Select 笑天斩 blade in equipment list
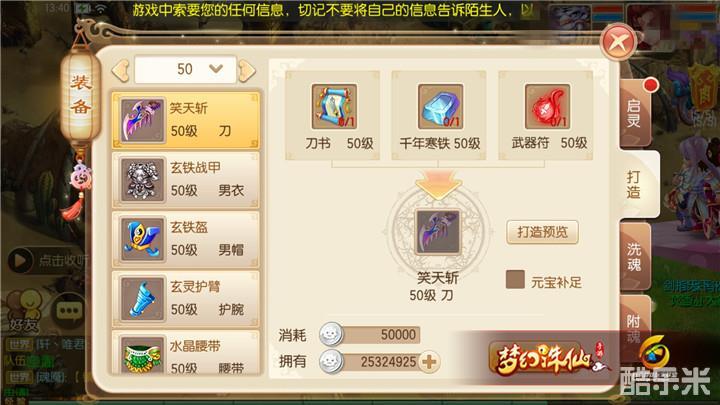Screen dimensions: 720x405 186,120
